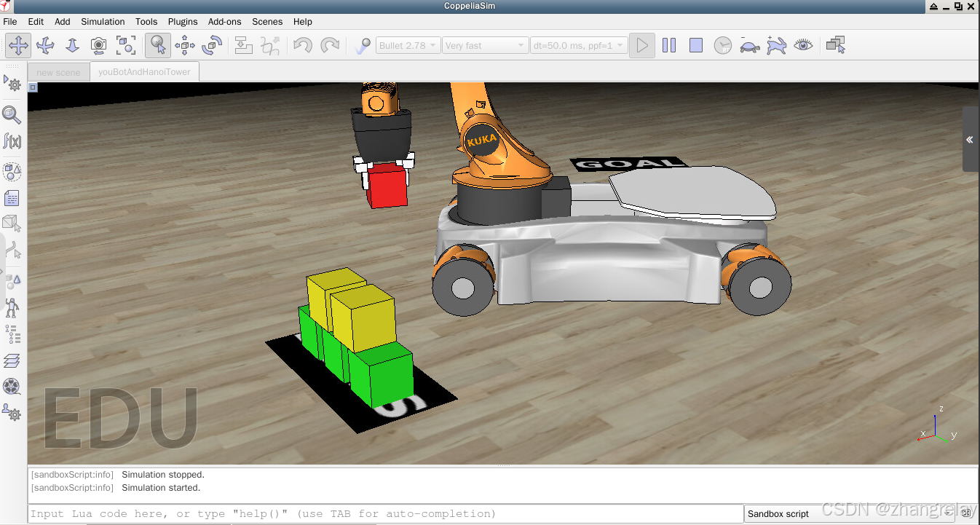Select the object shift tool
The height and width of the screenshot is (525, 980).
pos(185,45)
